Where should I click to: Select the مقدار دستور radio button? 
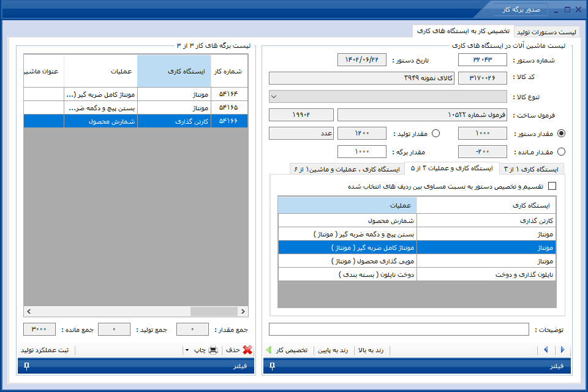561,133
